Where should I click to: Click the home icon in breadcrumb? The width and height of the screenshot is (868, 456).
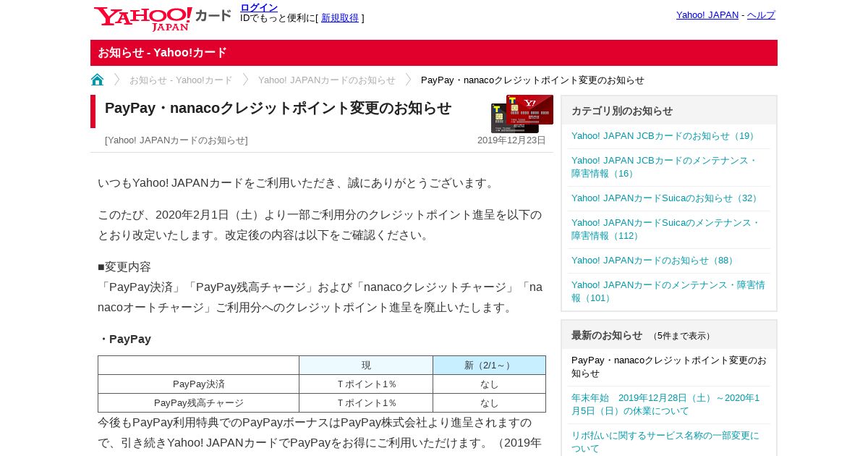pyautogui.click(x=97, y=80)
